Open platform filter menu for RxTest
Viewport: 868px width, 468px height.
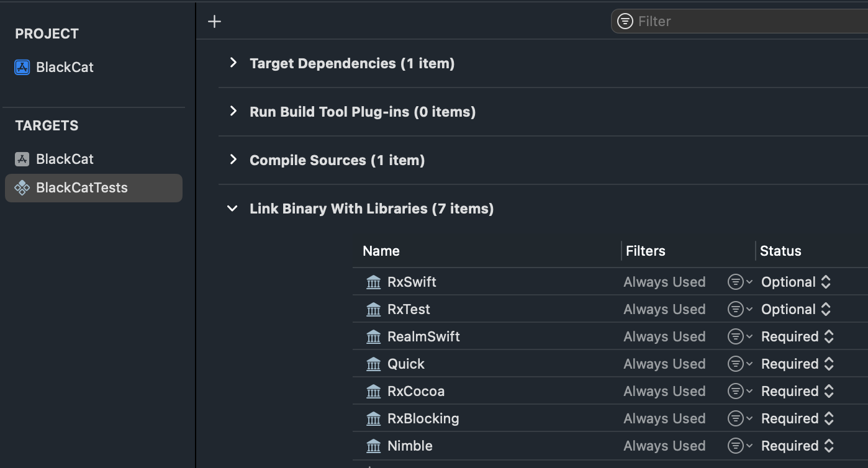click(740, 310)
